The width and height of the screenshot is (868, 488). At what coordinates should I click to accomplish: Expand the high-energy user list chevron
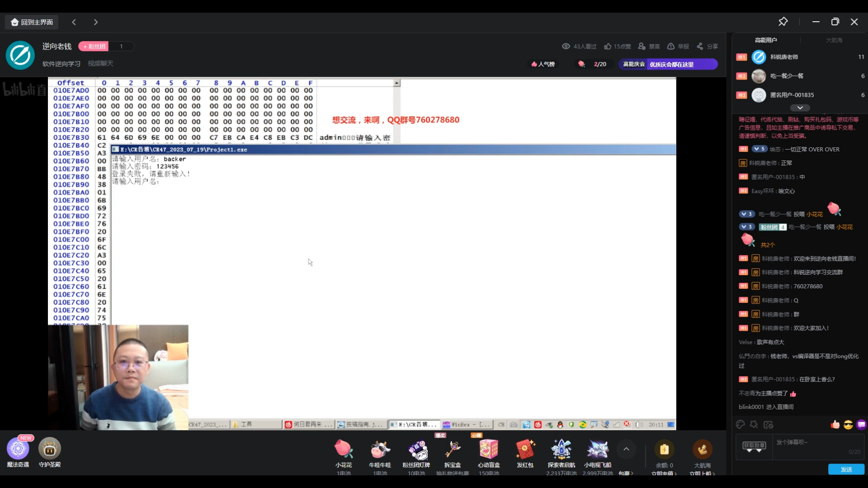pyautogui.click(x=800, y=108)
